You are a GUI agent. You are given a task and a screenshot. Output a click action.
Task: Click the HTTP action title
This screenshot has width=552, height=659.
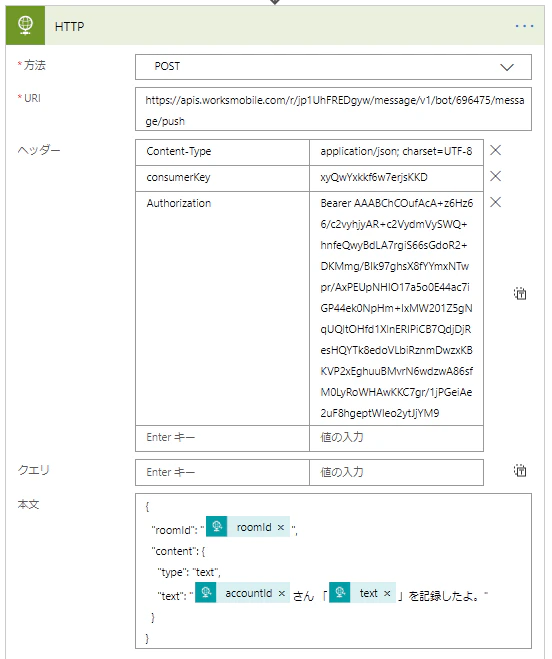click(x=69, y=26)
